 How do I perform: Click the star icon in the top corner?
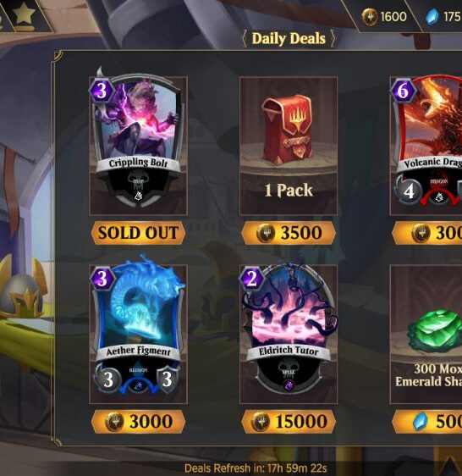point(24,14)
